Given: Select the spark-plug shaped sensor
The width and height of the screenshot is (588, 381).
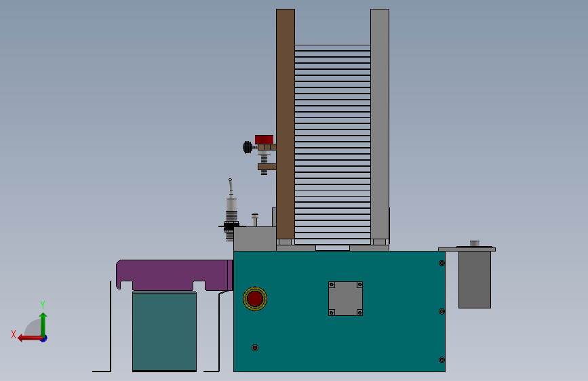Looking at the screenshot, I should click(x=231, y=210).
